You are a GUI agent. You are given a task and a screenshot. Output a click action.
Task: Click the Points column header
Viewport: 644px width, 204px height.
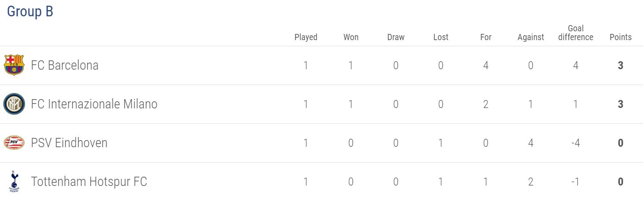621,37
